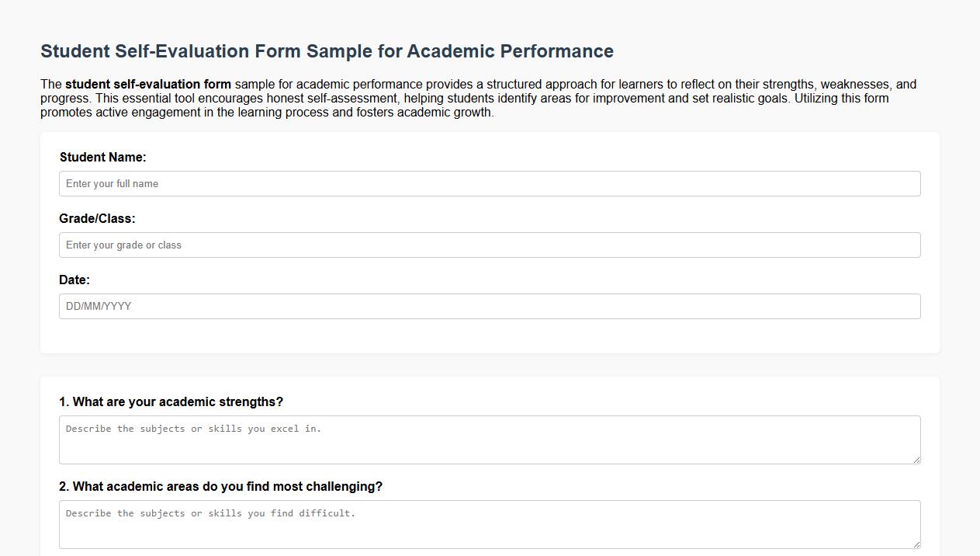Click the 'Date:' label
The height and width of the screenshot is (556, 980).
(x=74, y=280)
